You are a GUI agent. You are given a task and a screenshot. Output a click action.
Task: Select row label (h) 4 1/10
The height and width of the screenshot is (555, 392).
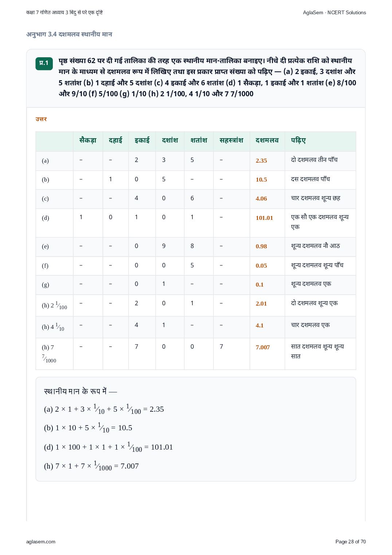(53, 327)
